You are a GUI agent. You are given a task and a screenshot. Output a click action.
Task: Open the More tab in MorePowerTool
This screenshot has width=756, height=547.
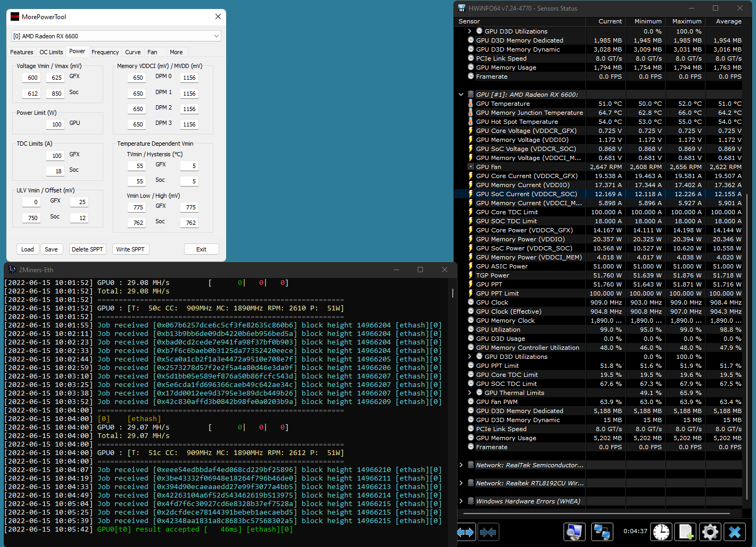point(176,52)
